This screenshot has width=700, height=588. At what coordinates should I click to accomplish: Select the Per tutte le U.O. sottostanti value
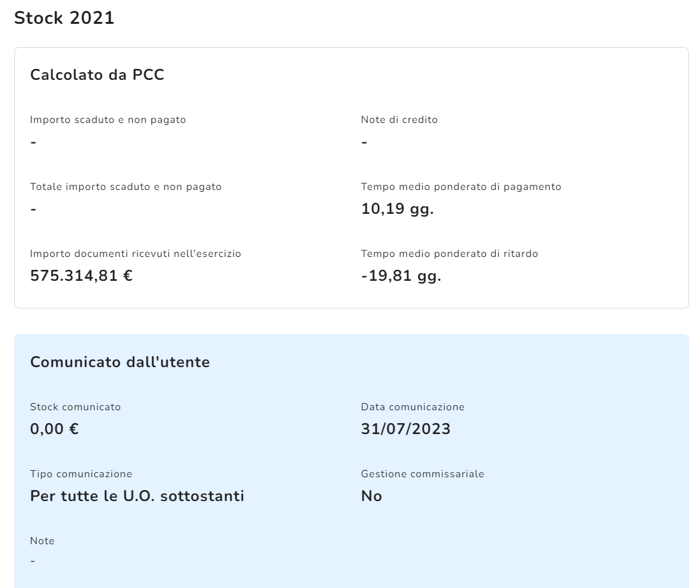click(x=137, y=497)
